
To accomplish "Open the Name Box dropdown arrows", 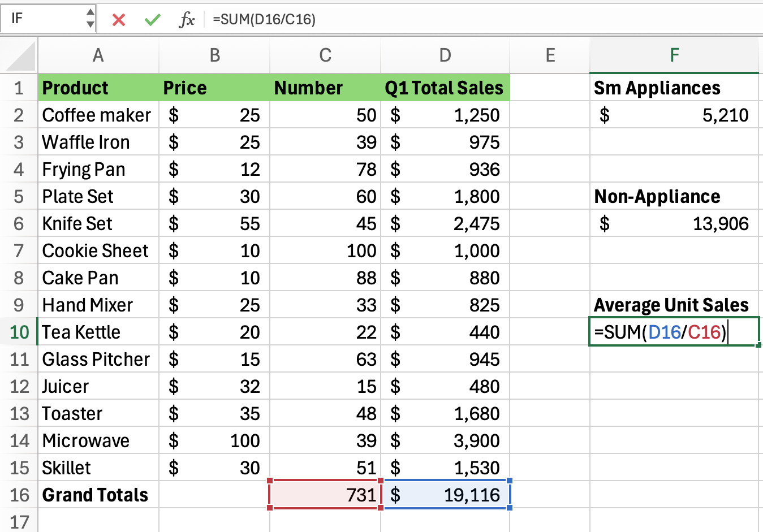I will click(90, 19).
